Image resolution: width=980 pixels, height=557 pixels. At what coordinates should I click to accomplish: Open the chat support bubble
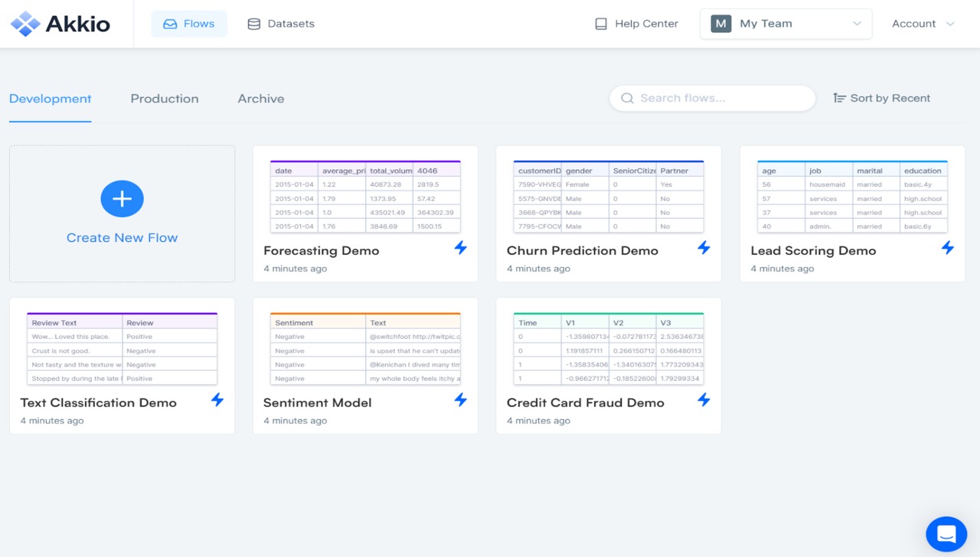click(x=946, y=534)
